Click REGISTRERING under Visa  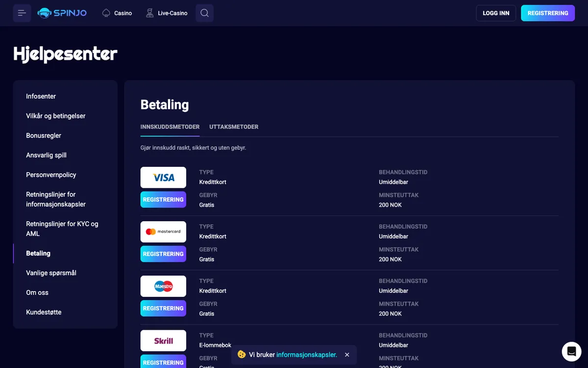click(163, 200)
